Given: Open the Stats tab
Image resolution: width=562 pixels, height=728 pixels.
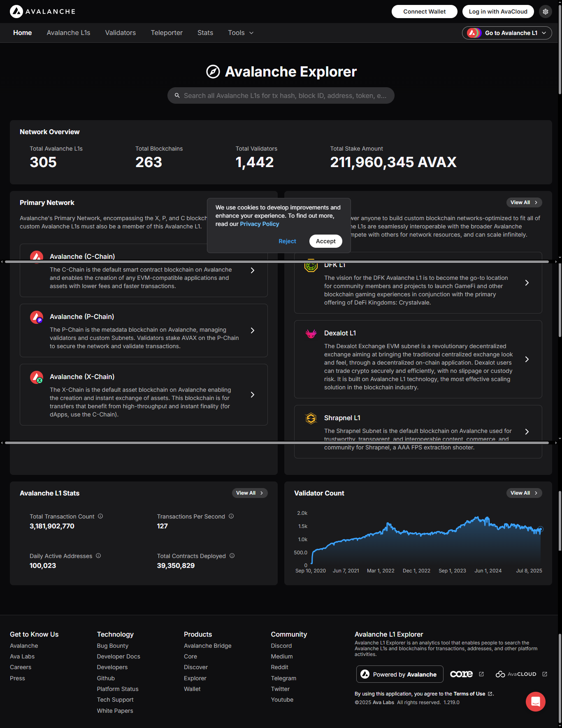Looking at the screenshot, I should coord(205,33).
